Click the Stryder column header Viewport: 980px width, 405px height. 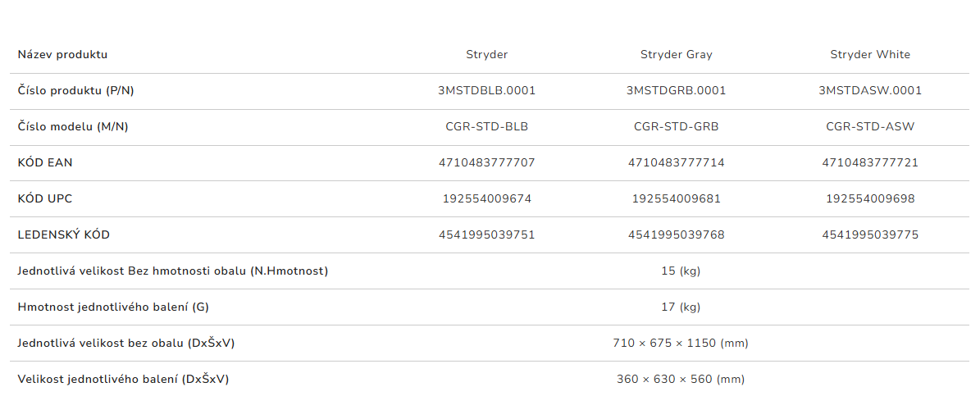(x=486, y=55)
